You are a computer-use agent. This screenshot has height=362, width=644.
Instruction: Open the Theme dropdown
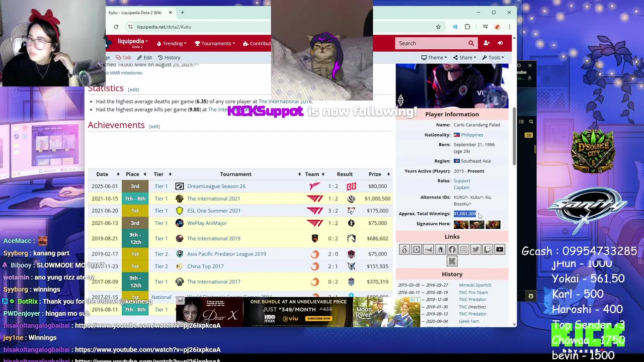pos(434,57)
